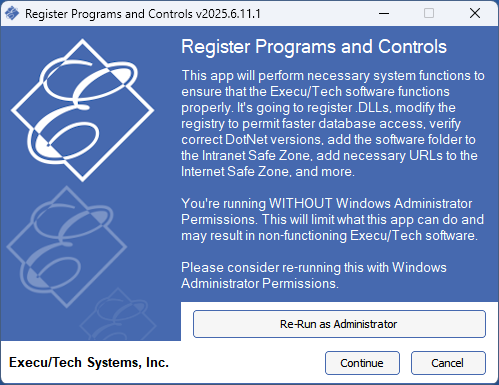Cancel the registration dialog
The height and width of the screenshot is (385, 499).
(448, 363)
